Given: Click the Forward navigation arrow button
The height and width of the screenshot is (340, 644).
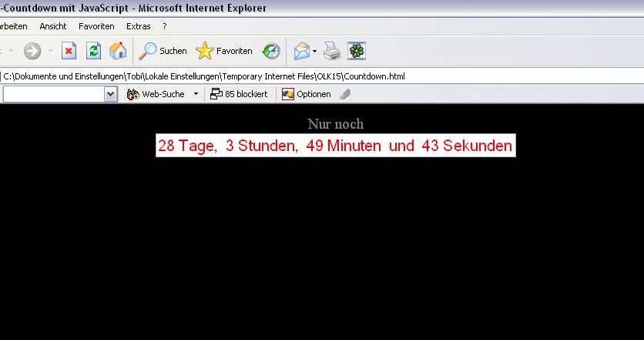Looking at the screenshot, I should click(32, 51).
